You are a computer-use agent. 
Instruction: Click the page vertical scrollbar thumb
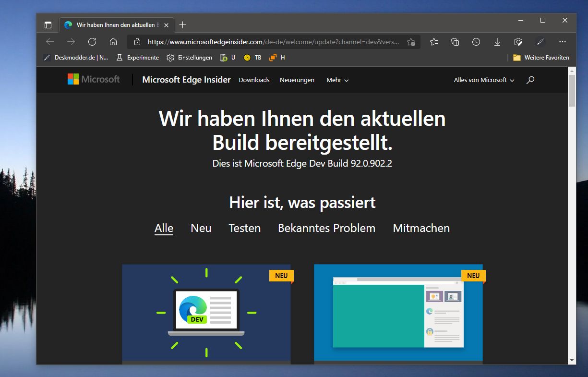click(572, 90)
